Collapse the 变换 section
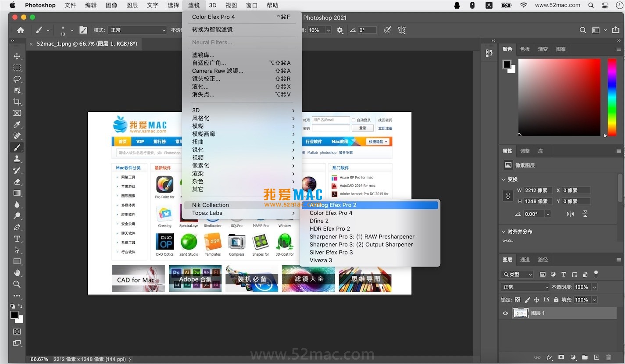Screen dimensions: 625x364 (504, 179)
